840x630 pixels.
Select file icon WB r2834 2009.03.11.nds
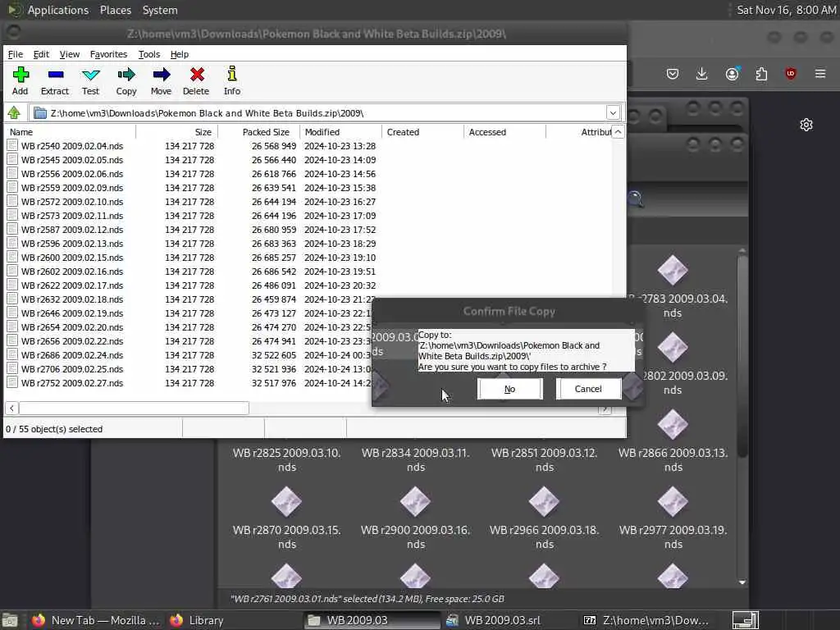tap(416, 459)
